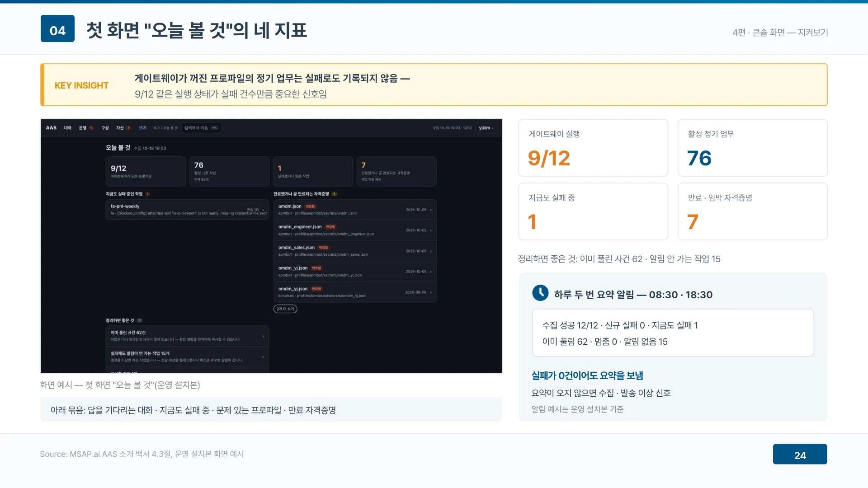Click the 9/12 gateway profiles card in console
This screenshot has height=488, width=868.
(x=146, y=171)
